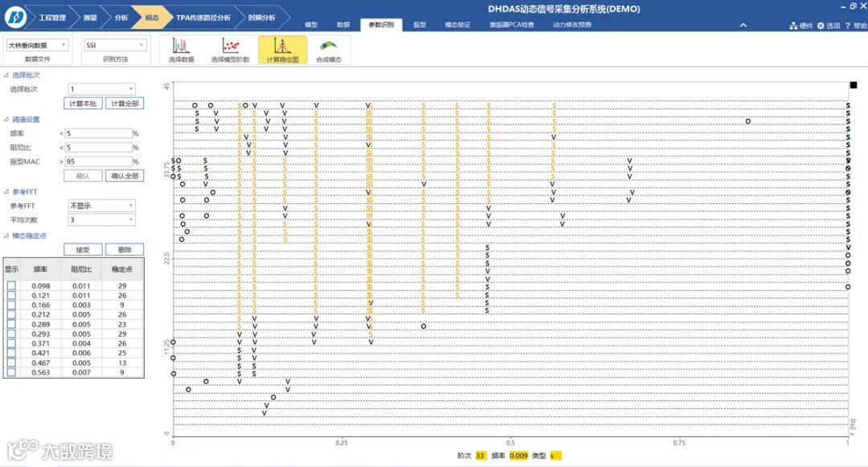The height and width of the screenshot is (467, 868).
Task: Click the 接受 button
Action: pyautogui.click(x=83, y=249)
